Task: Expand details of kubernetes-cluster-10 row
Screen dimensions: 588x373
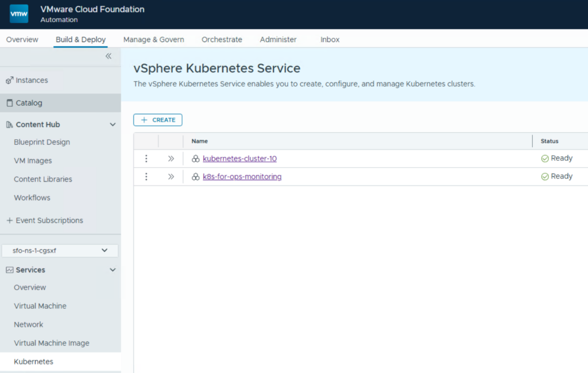Action: pos(171,159)
